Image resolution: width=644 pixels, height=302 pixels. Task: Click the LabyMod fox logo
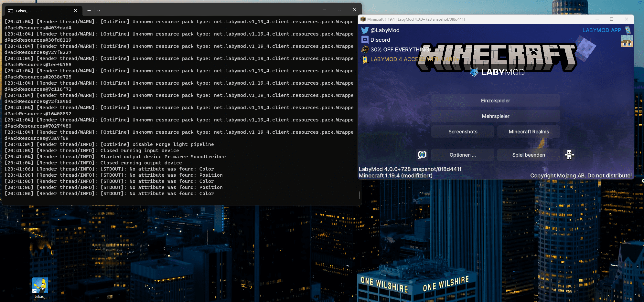474,72
